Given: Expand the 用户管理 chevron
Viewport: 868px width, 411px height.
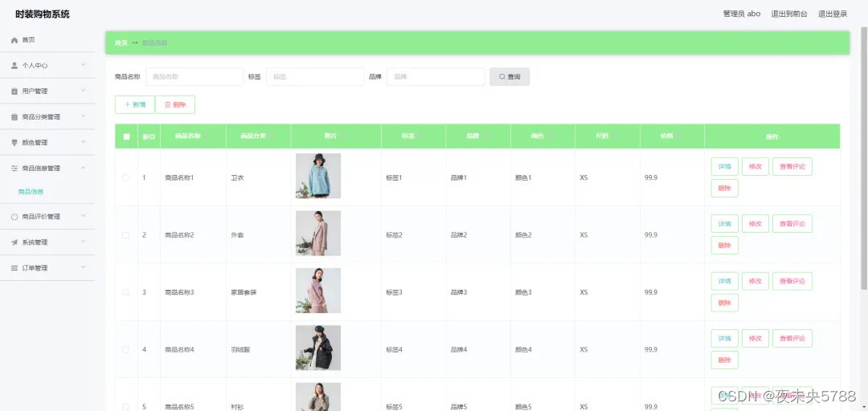Looking at the screenshot, I should 83,91.
